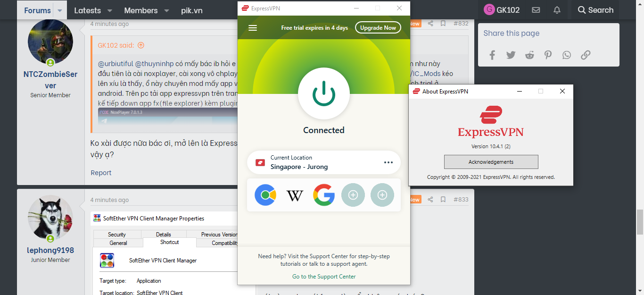
Task: Share page on Reddit
Action: click(529, 55)
